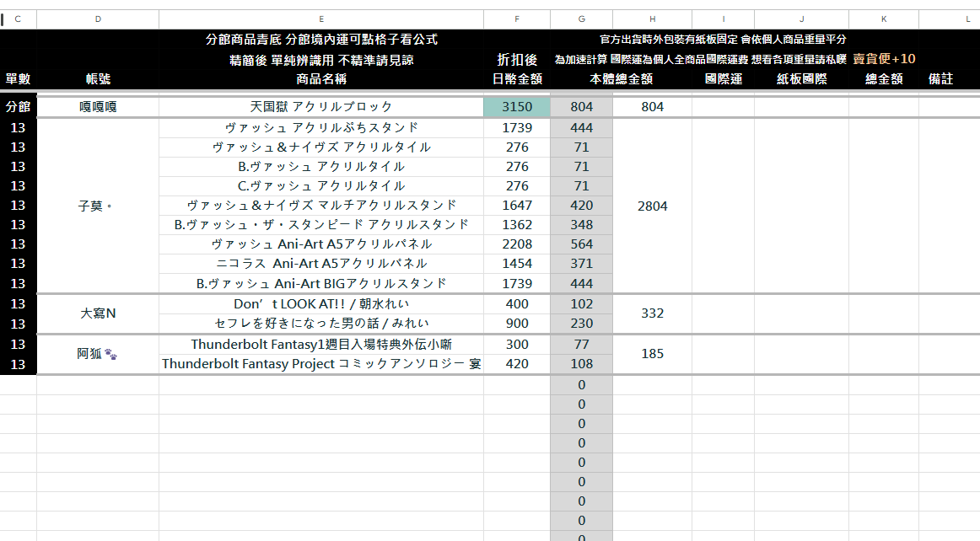
Task: Select the 分館 cell in the first data row
Action: [x=18, y=107]
